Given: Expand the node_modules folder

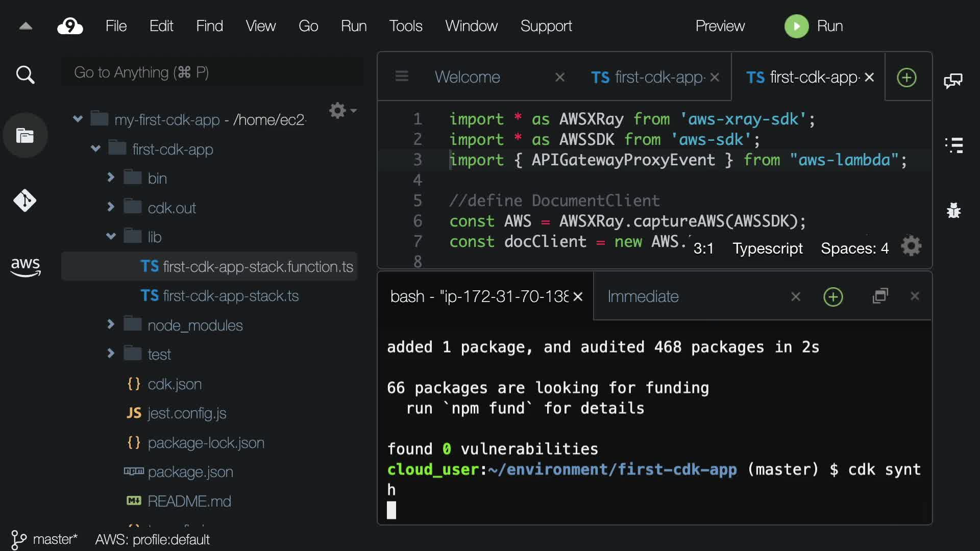Looking at the screenshot, I should [111, 324].
